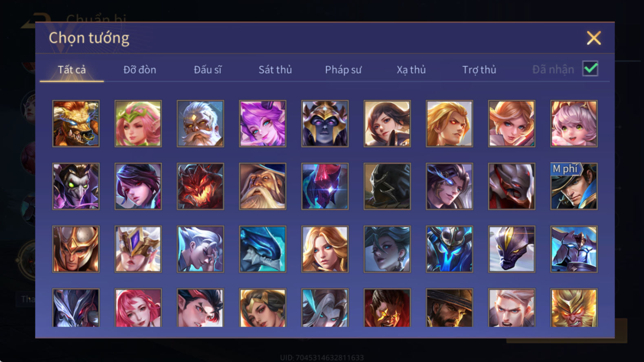Select the blonde long-haired woman hero in third row
Viewport: 644px width, 362px height.
click(325, 249)
